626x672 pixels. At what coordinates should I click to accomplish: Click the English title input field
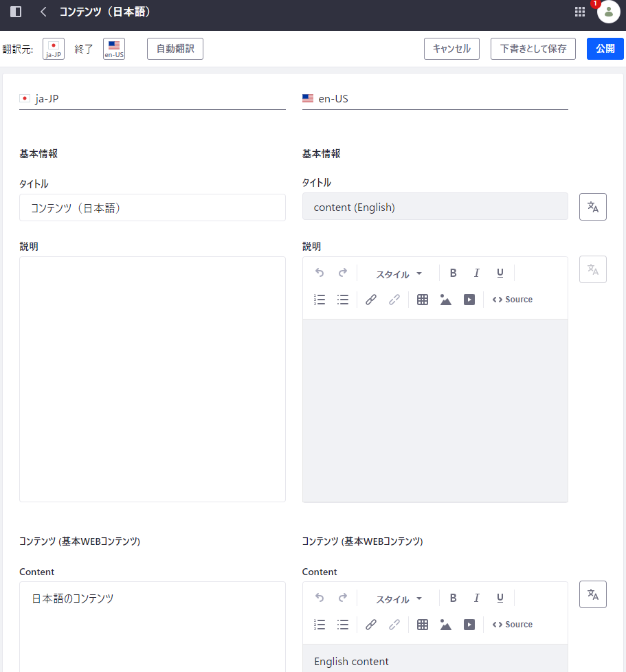pos(435,207)
